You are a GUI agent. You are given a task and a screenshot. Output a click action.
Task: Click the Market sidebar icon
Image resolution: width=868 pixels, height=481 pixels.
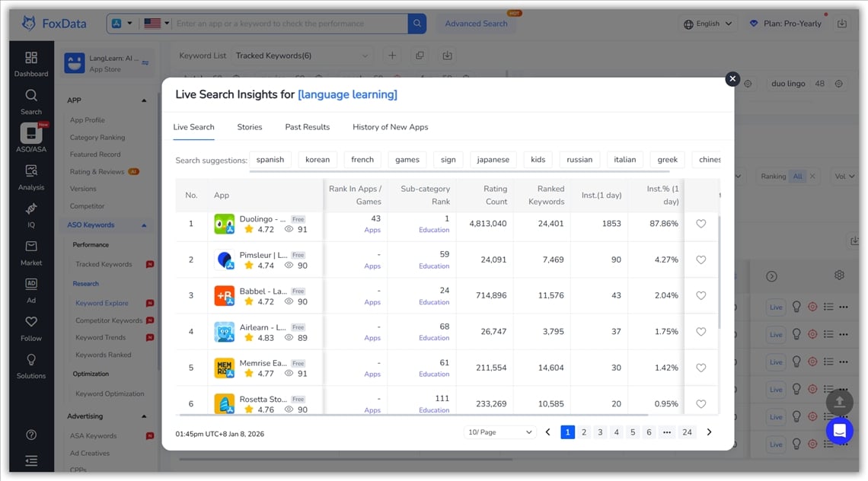point(31,253)
